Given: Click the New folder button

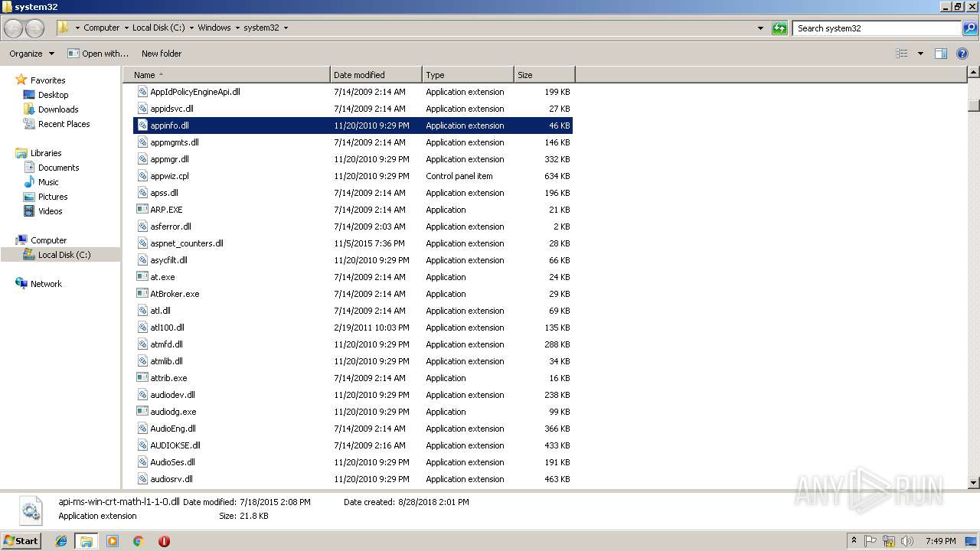Looking at the screenshot, I should pyautogui.click(x=162, y=54).
